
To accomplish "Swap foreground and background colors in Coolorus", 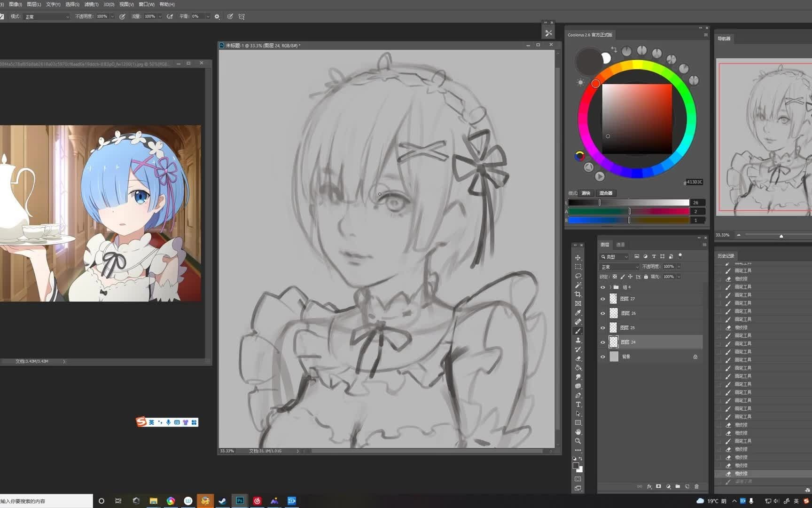I will [x=614, y=49].
